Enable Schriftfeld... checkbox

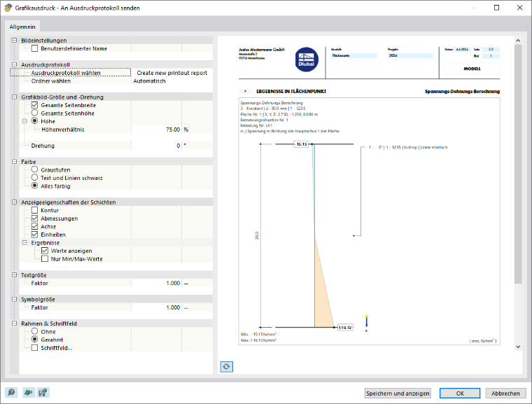pyautogui.click(x=34, y=348)
